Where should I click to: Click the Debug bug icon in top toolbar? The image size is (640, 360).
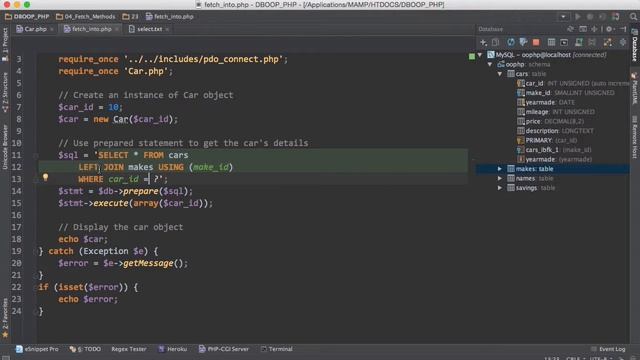pyautogui.click(x=590, y=17)
